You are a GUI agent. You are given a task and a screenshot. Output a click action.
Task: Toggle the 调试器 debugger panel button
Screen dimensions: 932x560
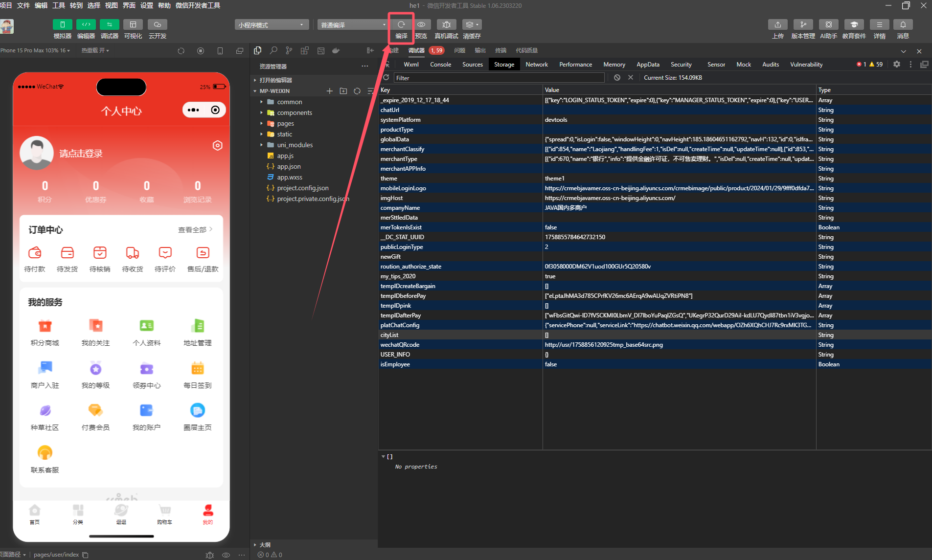[x=109, y=24]
